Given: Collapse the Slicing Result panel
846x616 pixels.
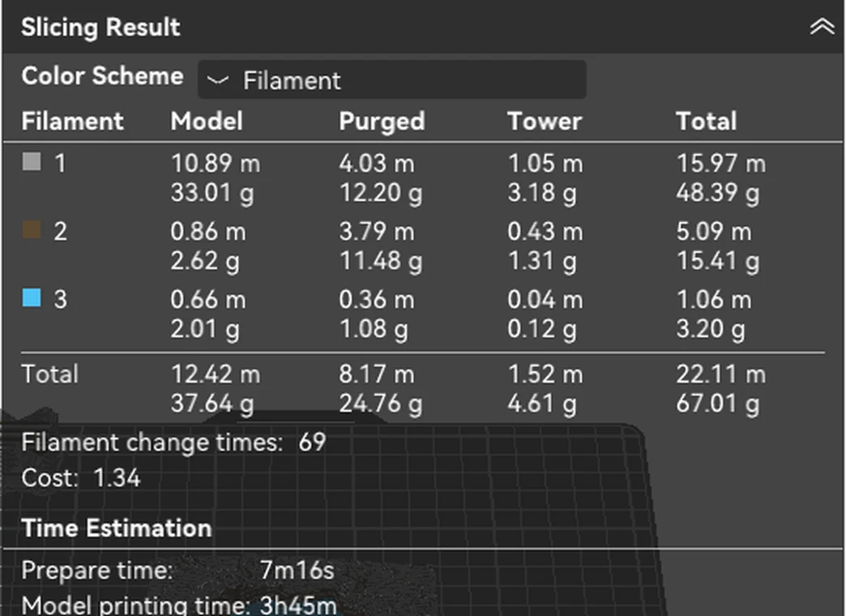Looking at the screenshot, I should [x=822, y=26].
